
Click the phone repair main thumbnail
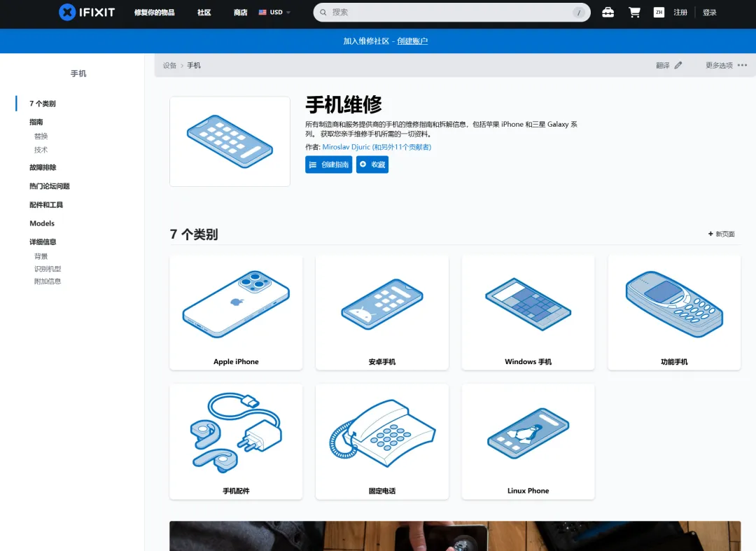click(x=230, y=141)
